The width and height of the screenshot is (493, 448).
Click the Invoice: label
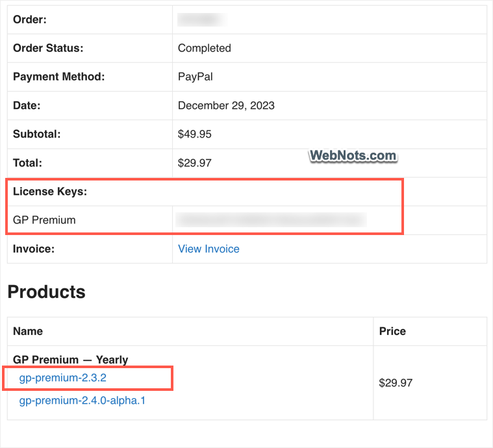[34, 249]
